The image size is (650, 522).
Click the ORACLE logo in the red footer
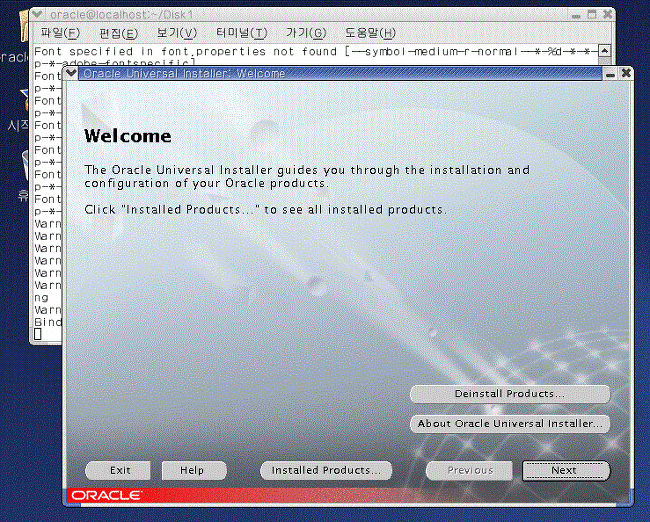pos(107,495)
